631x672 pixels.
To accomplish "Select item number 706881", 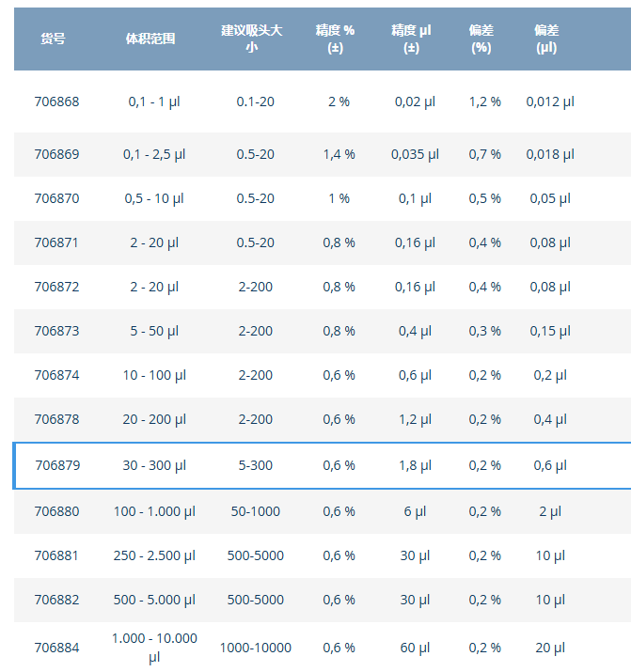I will pyautogui.click(x=57, y=555).
